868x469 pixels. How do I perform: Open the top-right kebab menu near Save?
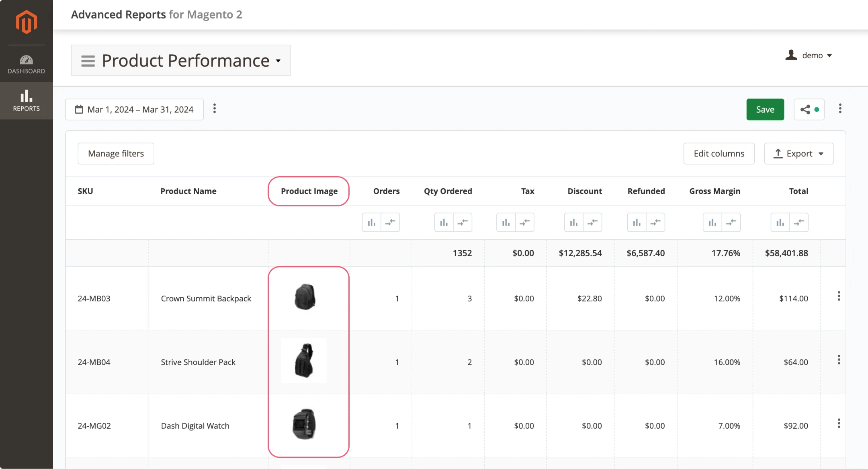point(840,109)
